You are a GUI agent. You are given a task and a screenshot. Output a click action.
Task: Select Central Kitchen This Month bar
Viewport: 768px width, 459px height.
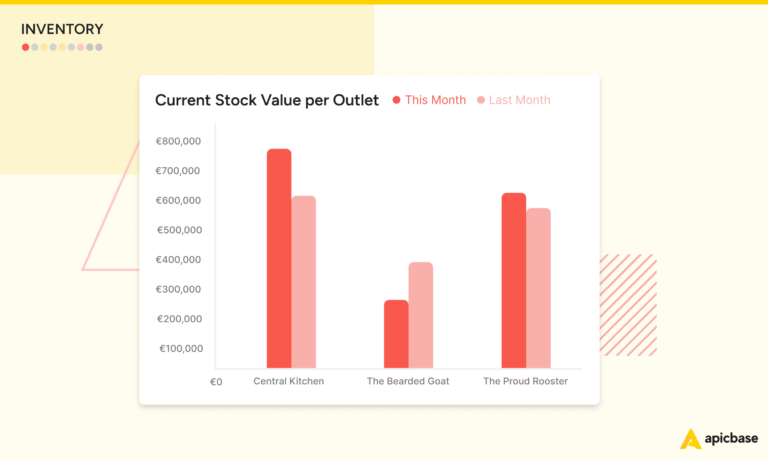[279, 259]
